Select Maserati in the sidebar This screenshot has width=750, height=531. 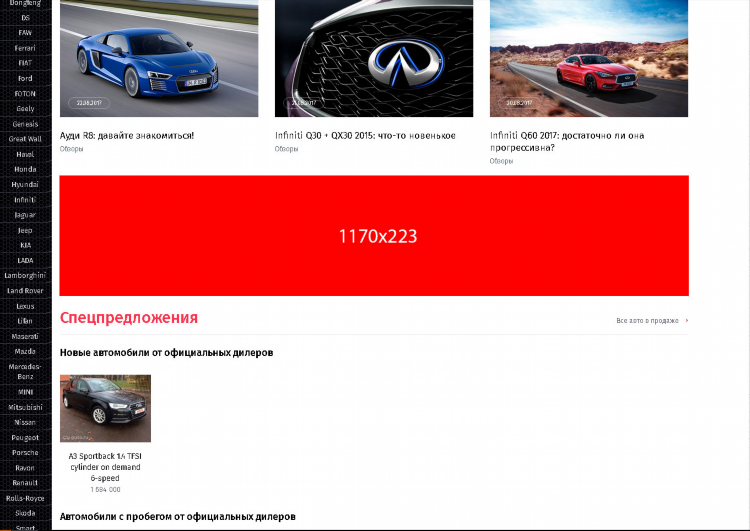25,336
